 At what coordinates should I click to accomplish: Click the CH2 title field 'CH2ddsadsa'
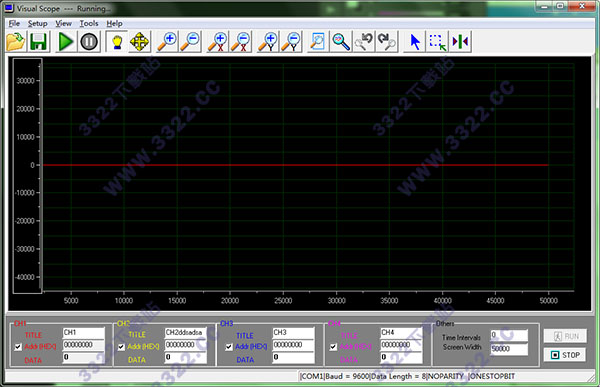[186, 333]
